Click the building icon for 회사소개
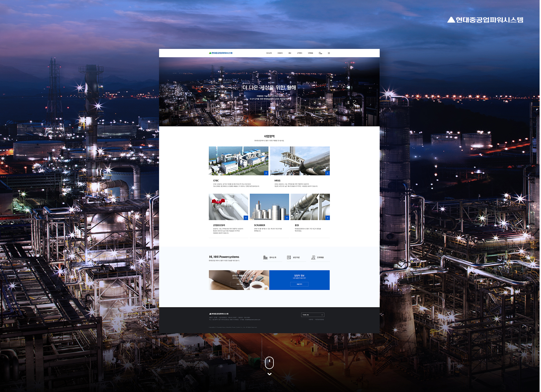This screenshot has width=541, height=392. [266, 258]
